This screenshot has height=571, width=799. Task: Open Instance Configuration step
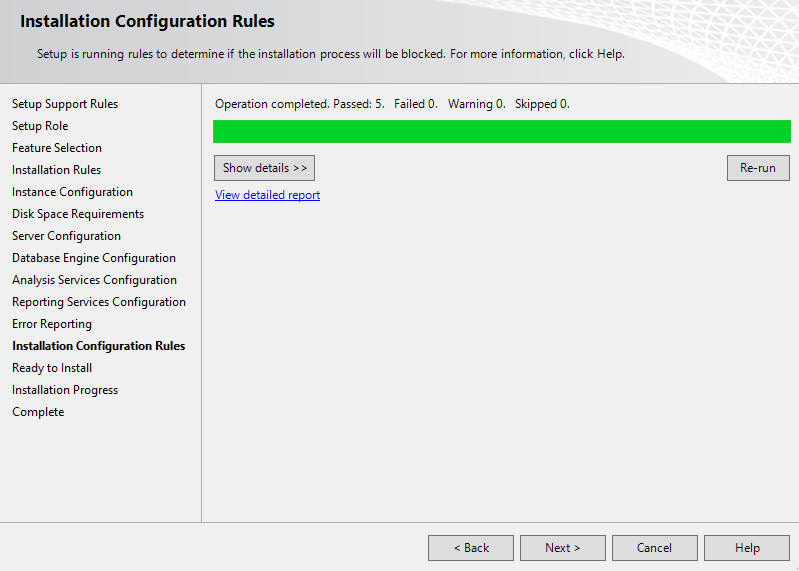(72, 192)
